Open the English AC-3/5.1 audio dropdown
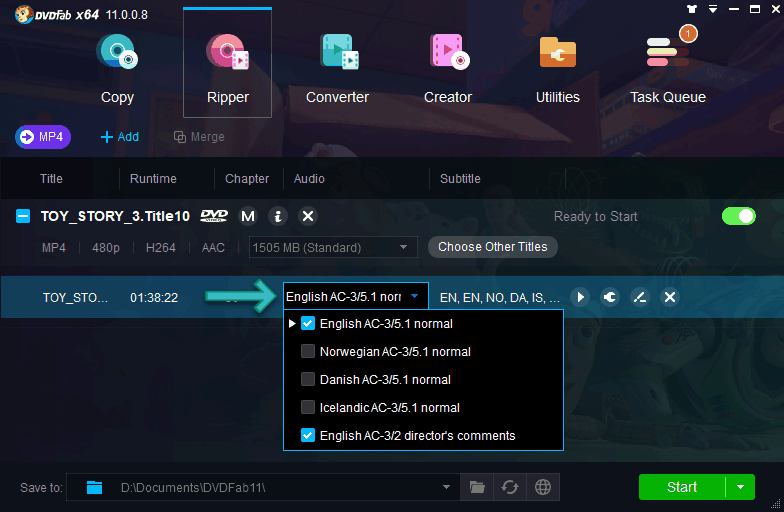Screen dimensions: 784x512 356,296
